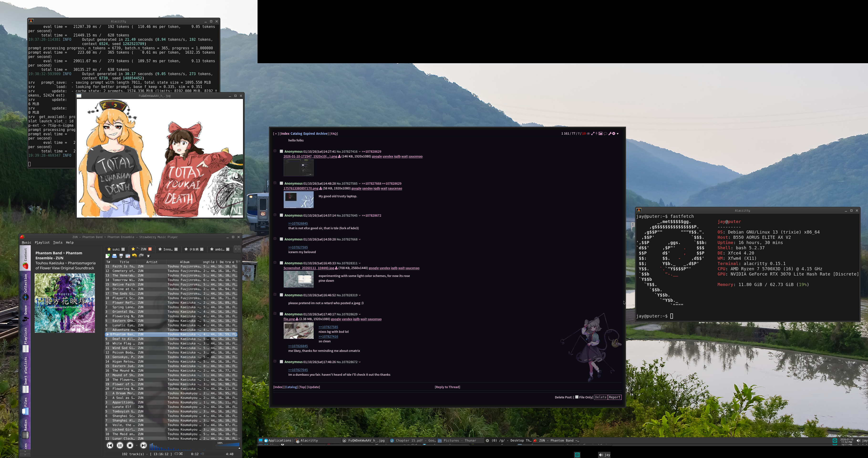Check the File Only checkbox
The height and width of the screenshot is (458, 868).
(577, 397)
